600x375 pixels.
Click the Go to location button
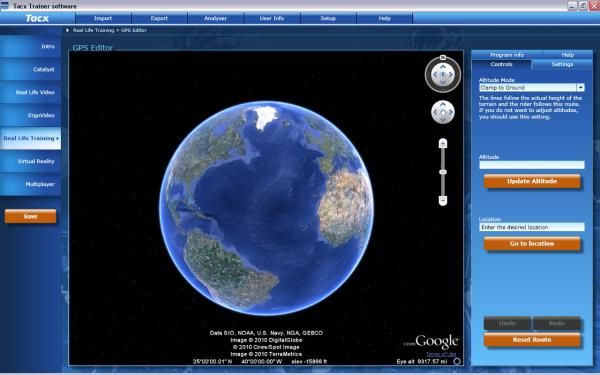click(532, 244)
